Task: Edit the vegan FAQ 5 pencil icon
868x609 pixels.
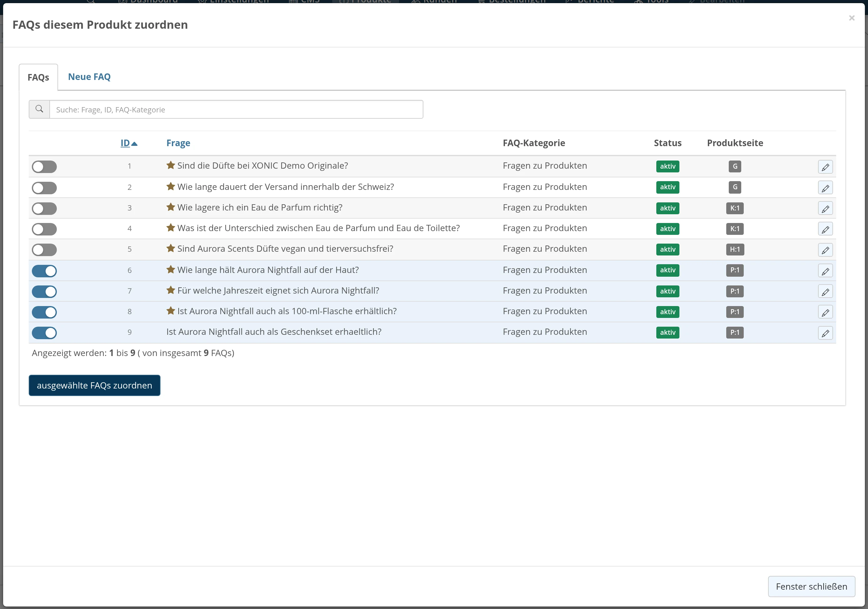Action: point(825,250)
